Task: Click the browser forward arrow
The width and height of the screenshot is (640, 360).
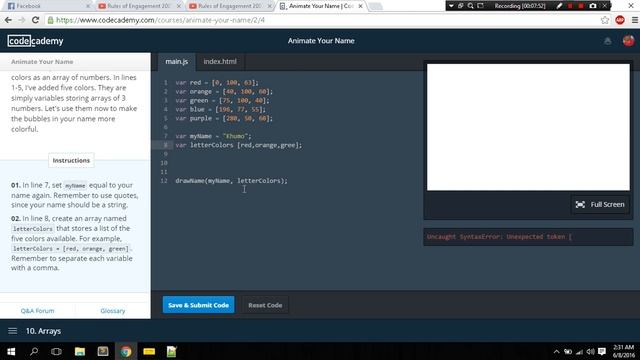Action: [22, 20]
